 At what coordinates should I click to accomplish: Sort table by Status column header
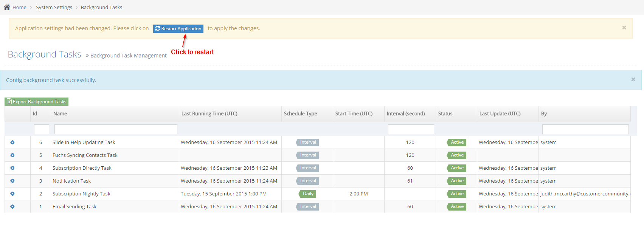pyautogui.click(x=445, y=114)
